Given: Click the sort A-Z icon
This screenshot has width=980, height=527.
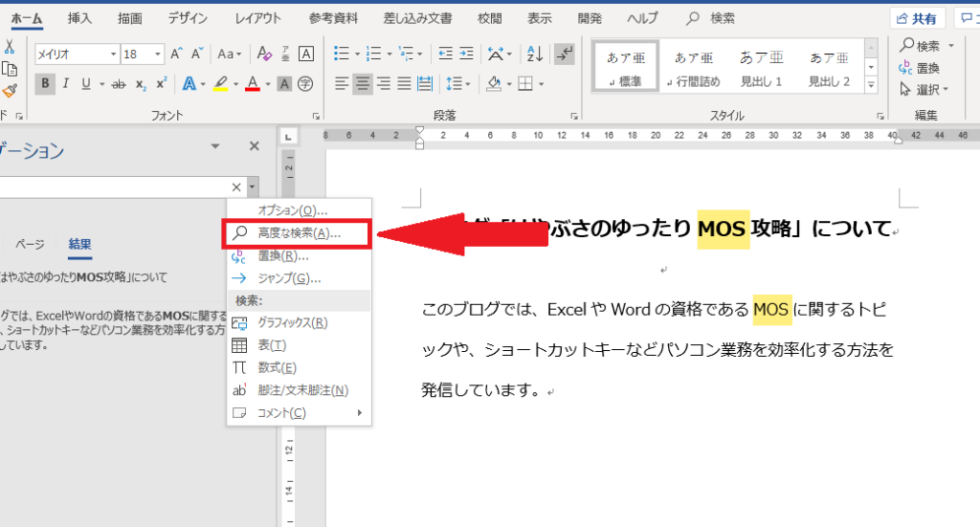Looking at the screenshot, I should click(535, 54).
